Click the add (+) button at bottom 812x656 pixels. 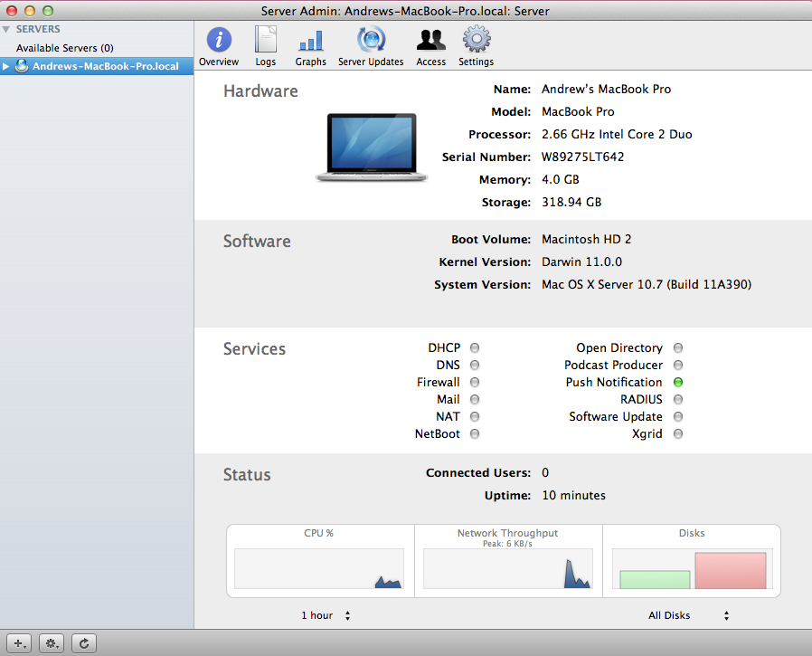[x=19, y=643]
